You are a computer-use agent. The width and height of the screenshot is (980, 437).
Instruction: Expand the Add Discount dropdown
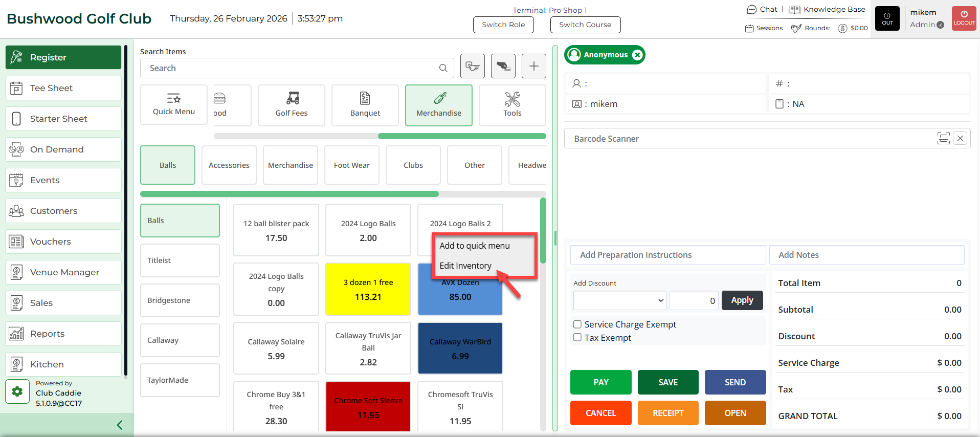point(619,300)
